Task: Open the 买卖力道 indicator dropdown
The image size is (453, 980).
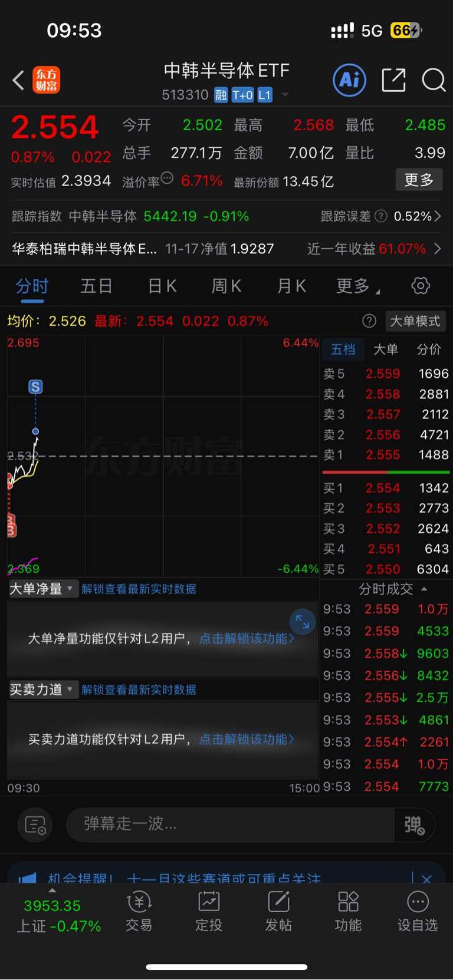Action: coord(43,689)
